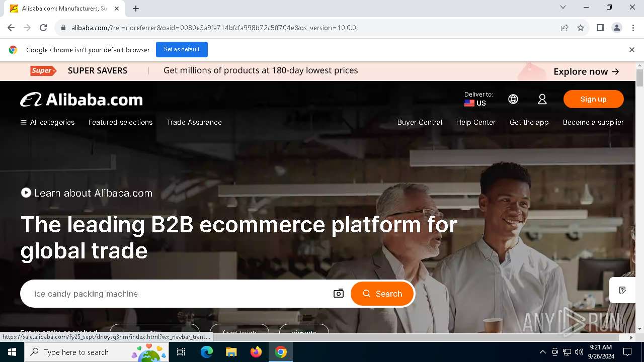Click the Alibaba.com logo
The width and height of the screenshot is (644, 362).
pyautogui.click(x=82, y=100)
